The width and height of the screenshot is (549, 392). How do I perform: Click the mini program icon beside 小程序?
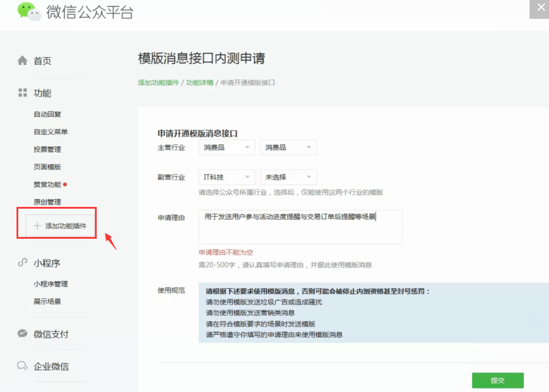point(22,262)
